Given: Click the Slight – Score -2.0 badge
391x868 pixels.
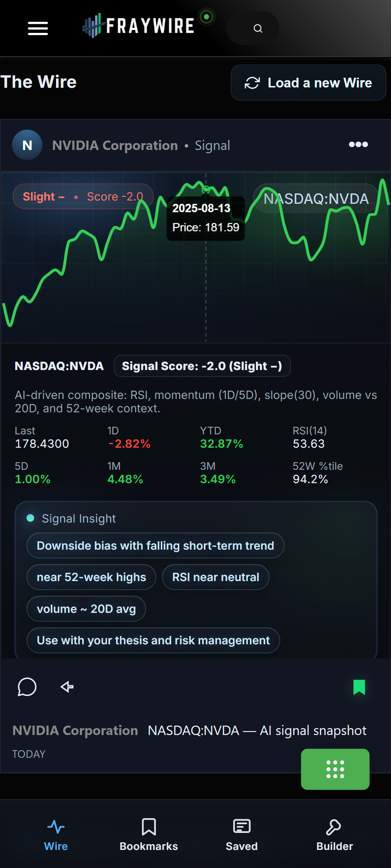Looking at the screenshot, I should [83, 197].
